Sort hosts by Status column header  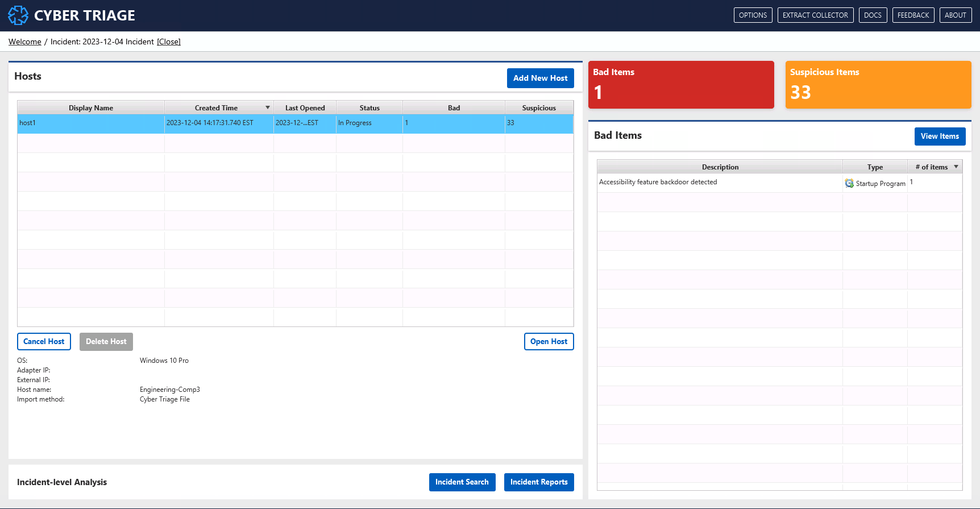tap(369, 107)
